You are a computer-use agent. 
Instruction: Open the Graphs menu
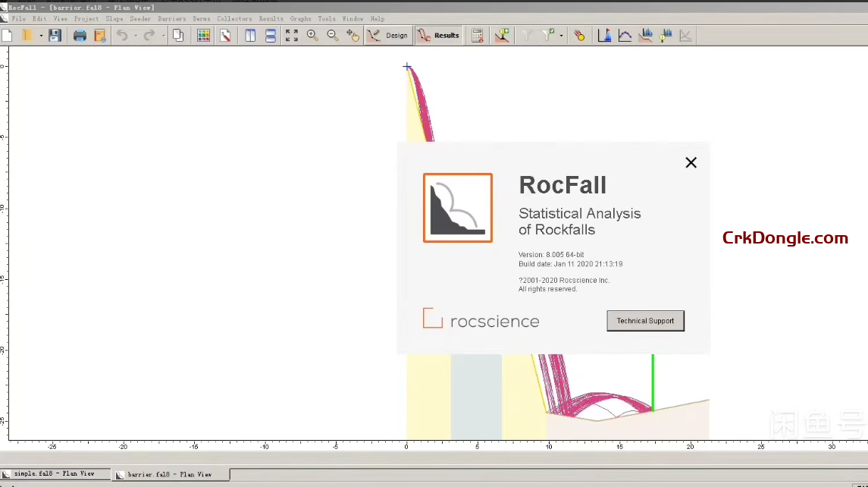point(300,19)
